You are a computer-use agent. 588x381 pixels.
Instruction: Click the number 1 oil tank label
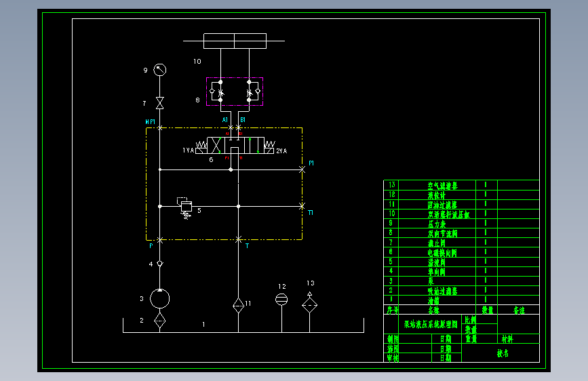(203, 324)
